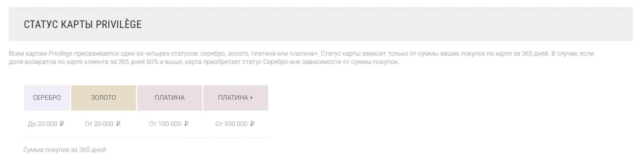644x166 pixels.
Task: Click the divider line under the amounts
Action: click(x=146, y=137)
